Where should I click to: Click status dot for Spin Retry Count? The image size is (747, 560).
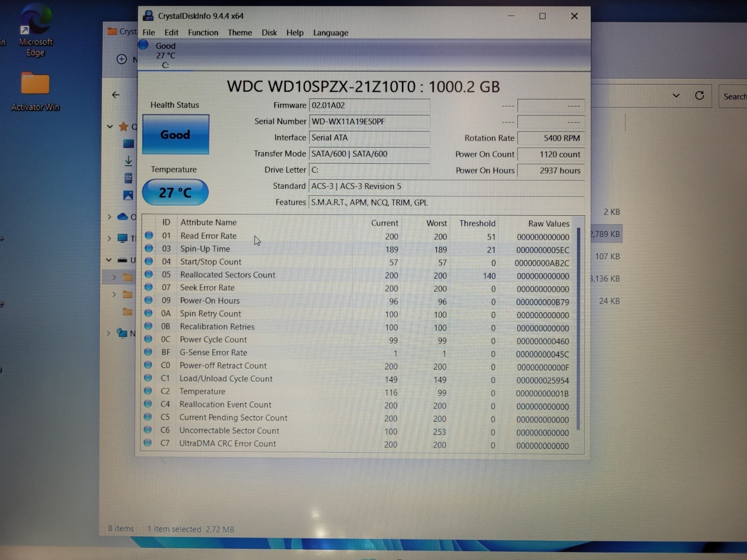click(148, 313)
